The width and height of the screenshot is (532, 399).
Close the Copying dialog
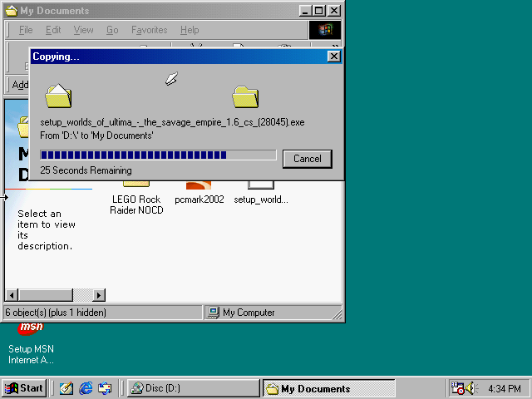pyautogui.click(x=334, y=57)
